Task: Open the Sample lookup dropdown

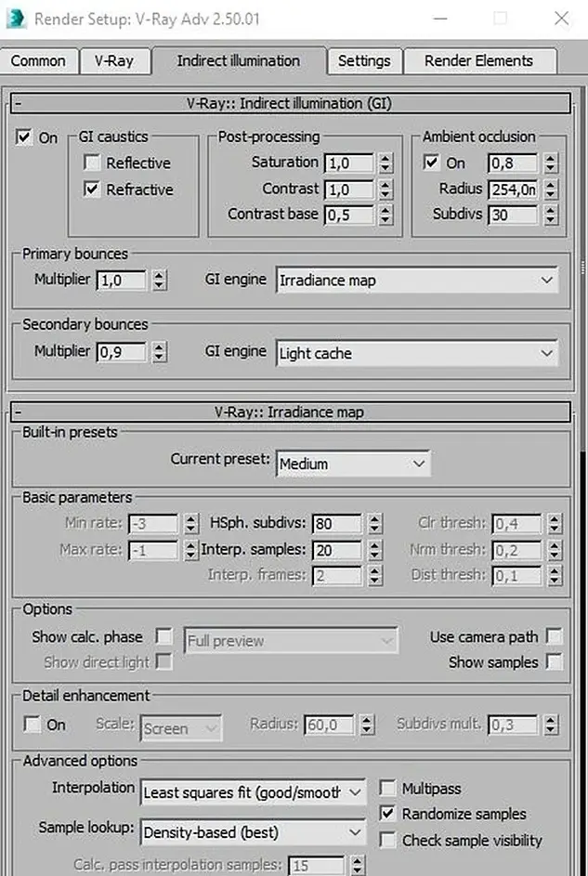Action: coord(253,832)
